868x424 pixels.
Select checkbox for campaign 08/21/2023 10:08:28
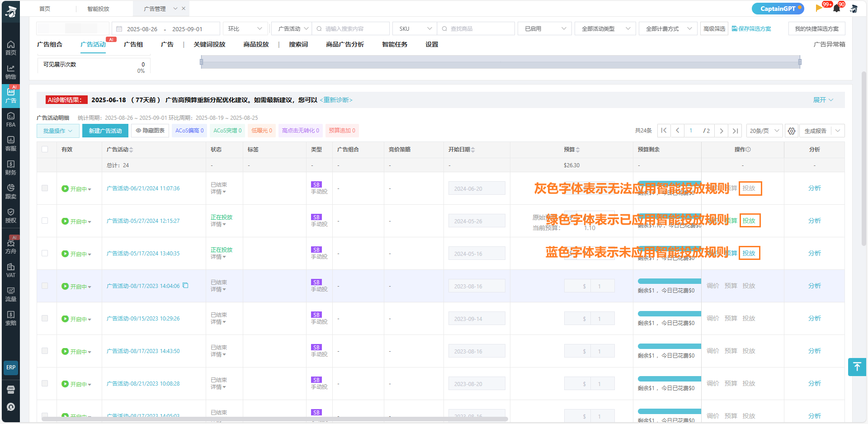tap(45, 383)
